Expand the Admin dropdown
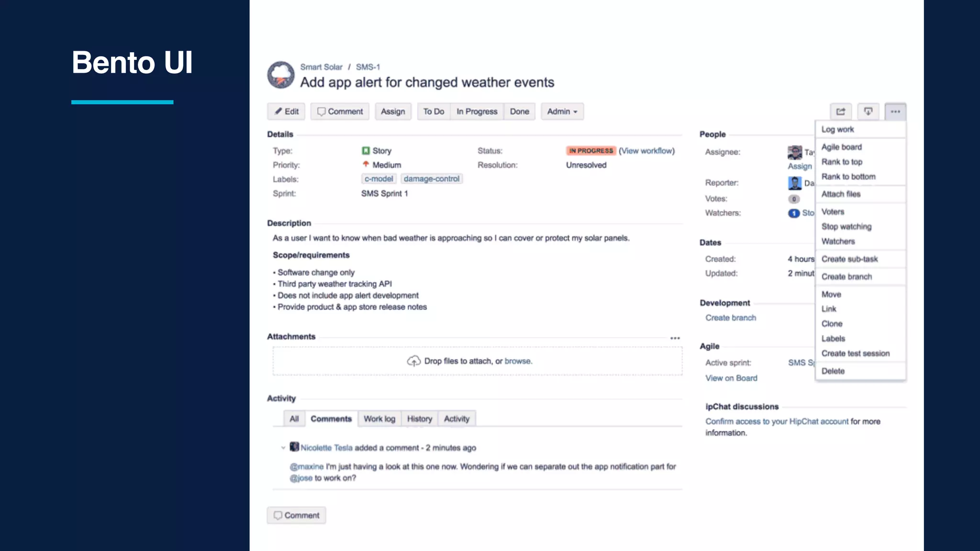The height and width of the screenshot is (551, 980). [562, 111]
